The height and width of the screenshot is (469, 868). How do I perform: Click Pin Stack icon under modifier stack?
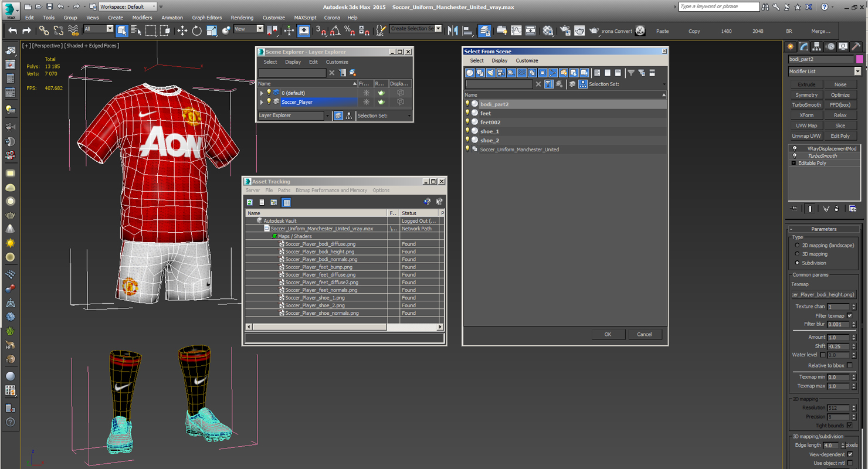click(x=794, y=209)
